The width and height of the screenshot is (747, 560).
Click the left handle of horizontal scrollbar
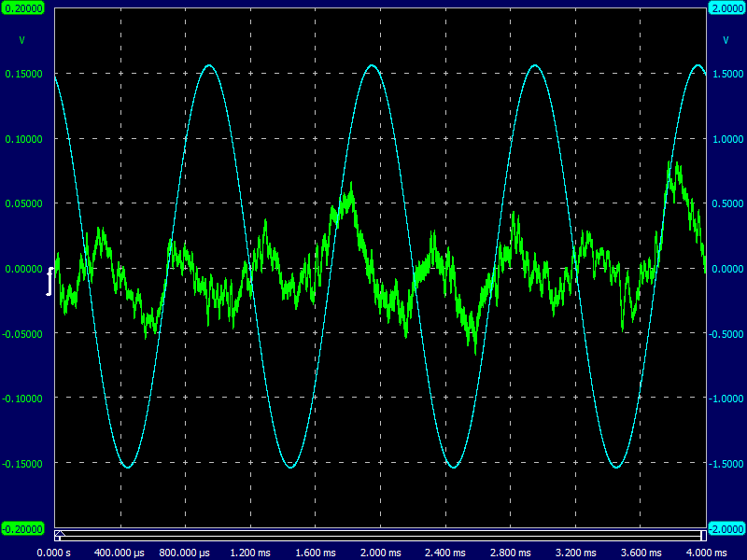58,539
